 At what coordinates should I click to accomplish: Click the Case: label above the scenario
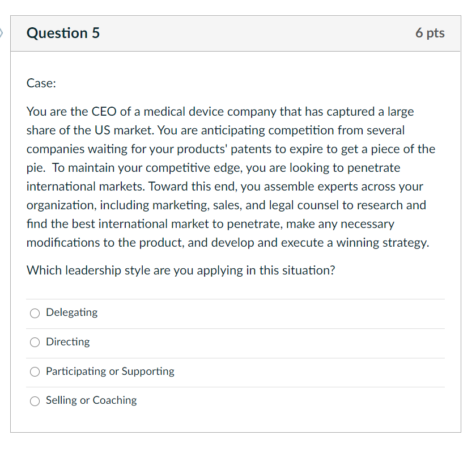[x=41, y=83]
